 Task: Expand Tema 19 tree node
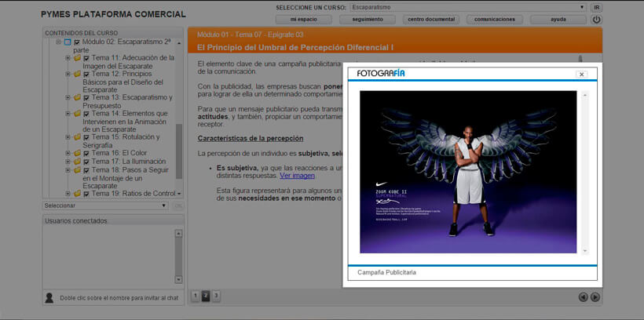[68, 193]
